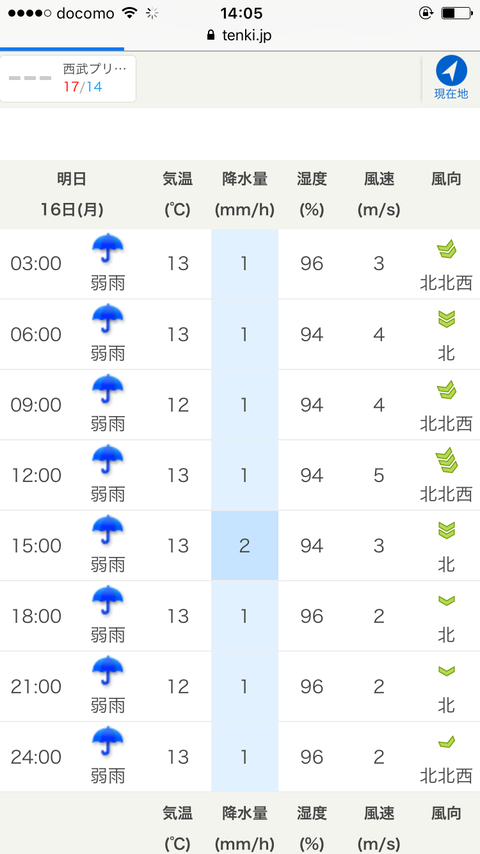Tap the wind direction arrow at 12:00
The image size is (480, 854).
(x=446, y=460)
